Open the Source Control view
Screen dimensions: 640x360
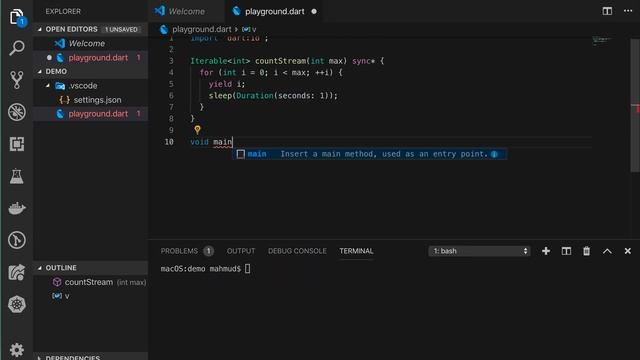pyautogui.click(x=17, y=80)
